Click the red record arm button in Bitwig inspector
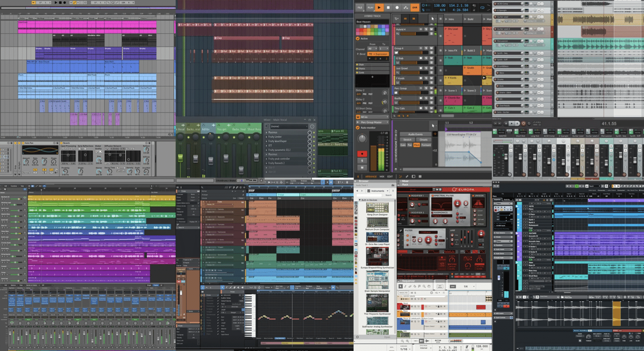This screenshot has width=644, height=351. coord(362,154)
